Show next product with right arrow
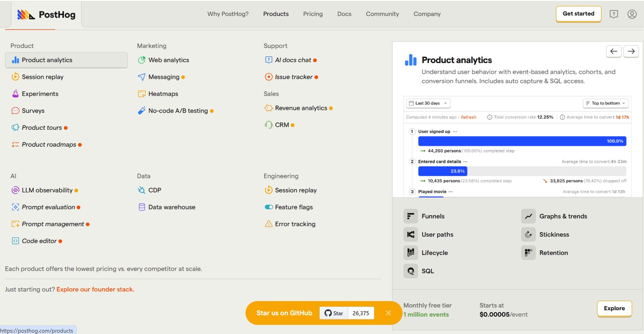The image size is (644, 334). pos(631,51)
